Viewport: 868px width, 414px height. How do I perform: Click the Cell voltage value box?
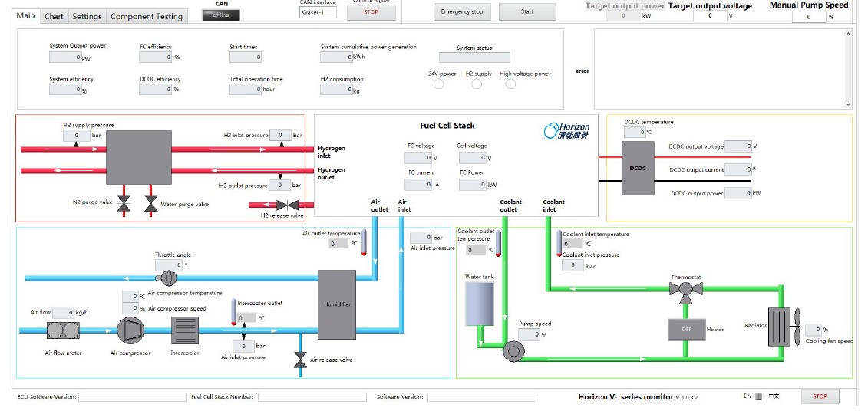coord(473,158)
